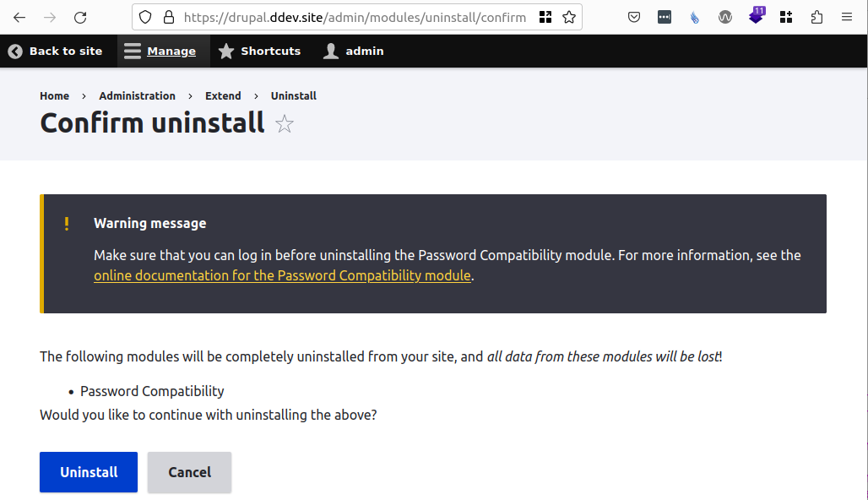Click the Back to site arrow icon
868x500 pixels.
tap(14, 51)
